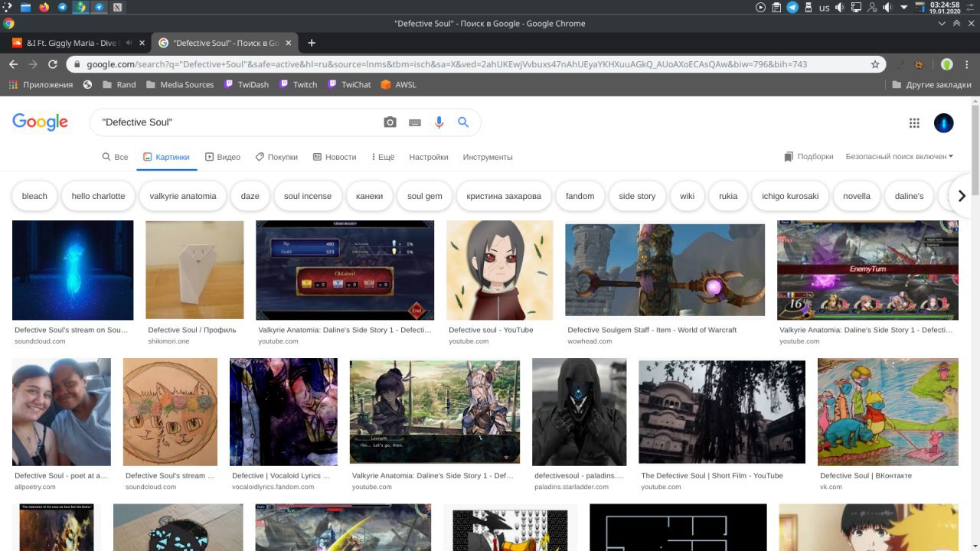Open the KDE application launcher
The height and width of the screenshot is (551, 980).
click(x=7, y=7)
